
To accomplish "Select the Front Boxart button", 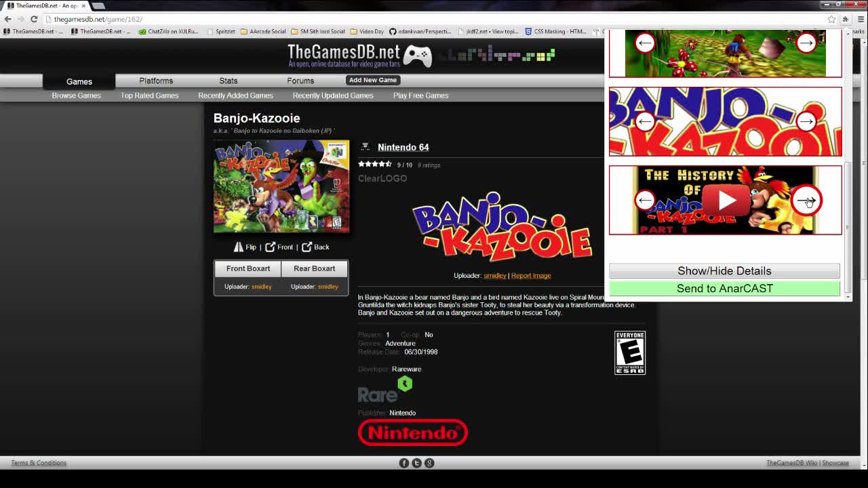I will (x=248, y=268).
